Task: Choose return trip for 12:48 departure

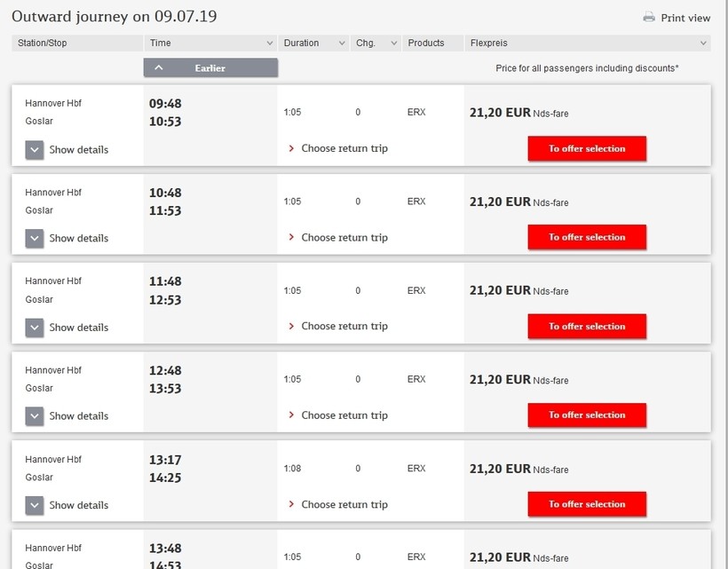Action: [x=344, y=415]
